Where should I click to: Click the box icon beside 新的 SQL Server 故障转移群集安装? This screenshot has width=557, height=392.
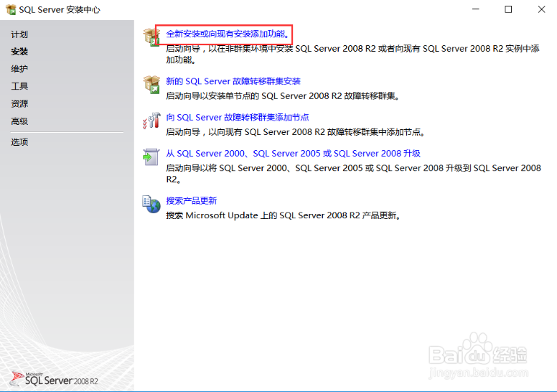pyautogui.click(x=151, y=85)
